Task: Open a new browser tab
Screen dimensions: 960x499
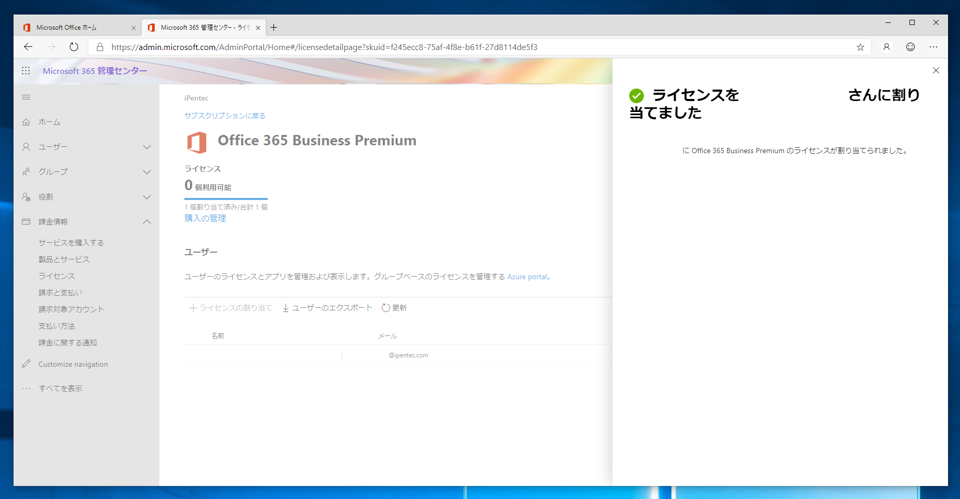Action: click(274, 28)
